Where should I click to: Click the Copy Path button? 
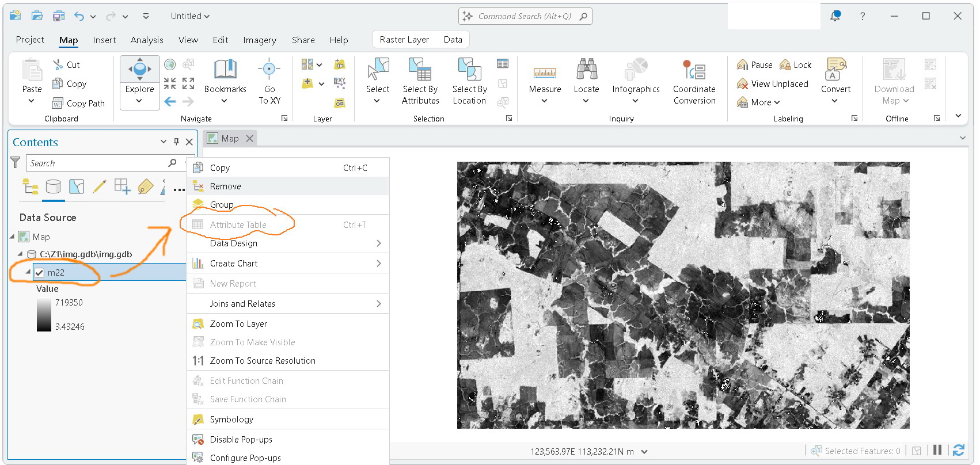pyautogui.click(x=79, y=104)
